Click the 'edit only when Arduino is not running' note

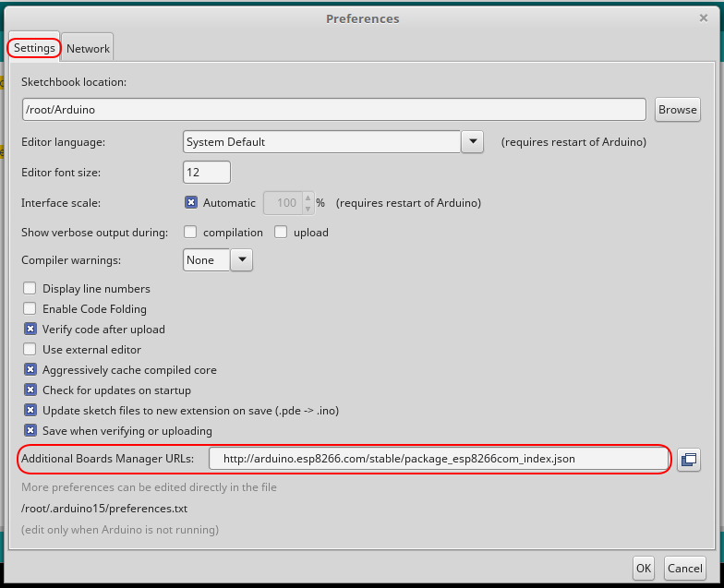coord(120,530)
